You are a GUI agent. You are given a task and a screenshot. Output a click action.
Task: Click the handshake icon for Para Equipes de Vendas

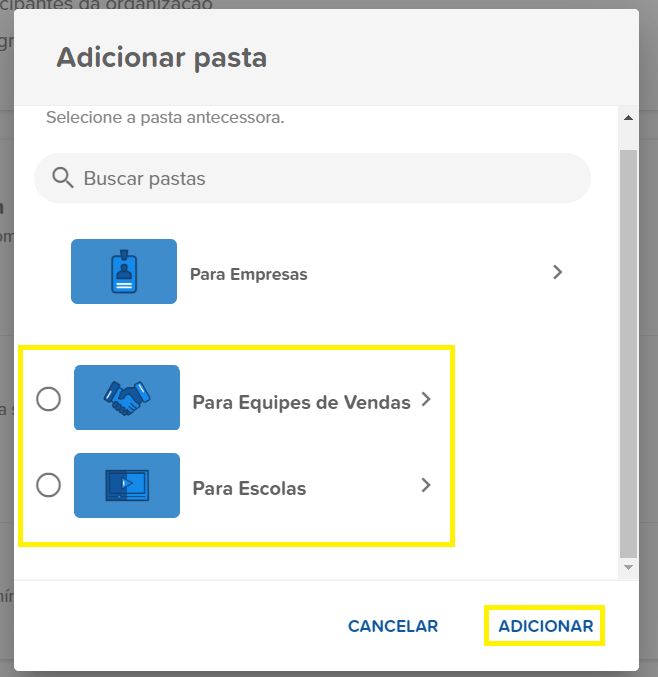(127, 398)
